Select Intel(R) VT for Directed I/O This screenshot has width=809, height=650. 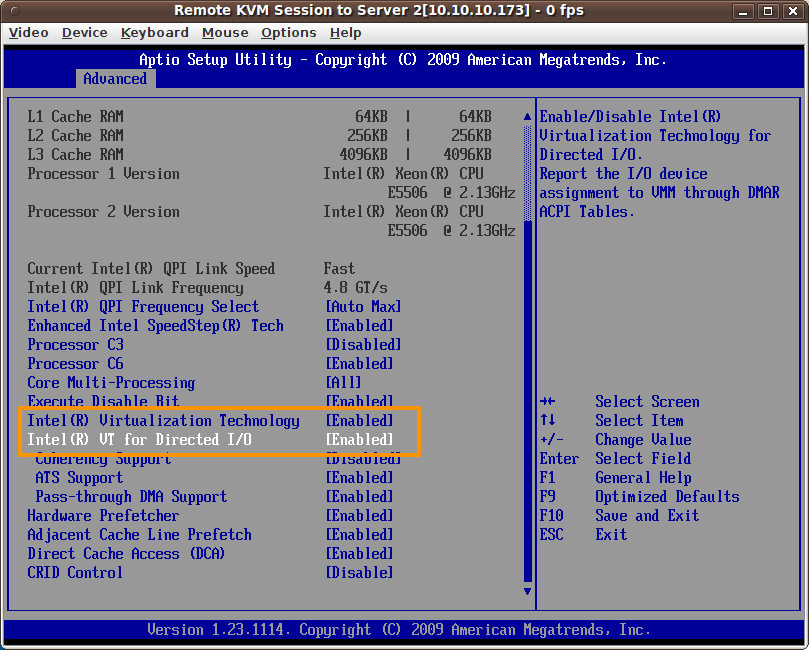(x=139, y=440)
